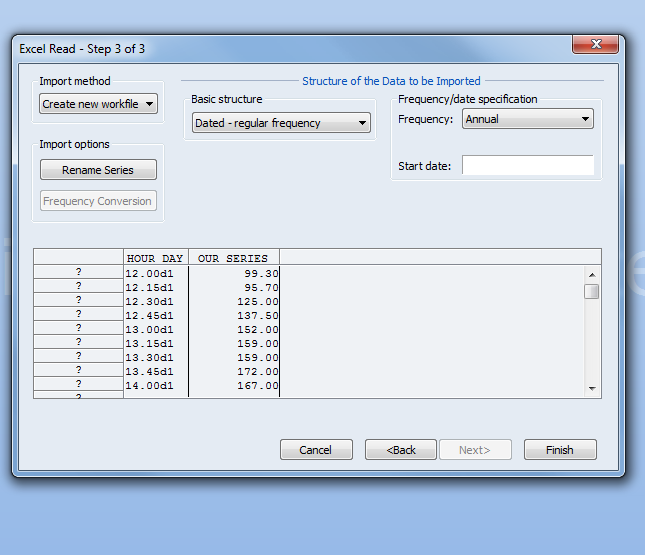Focus the Start date input field
The width and height of the screenshot is (645, 555).
pos(528,165)
